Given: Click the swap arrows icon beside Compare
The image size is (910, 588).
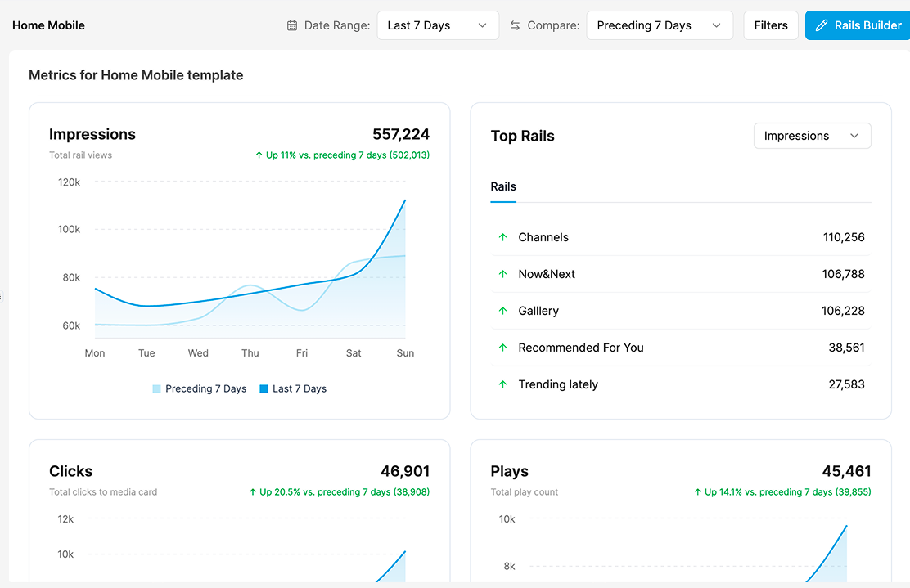Looking at the screenshot, I should click(x=515, y=25).
